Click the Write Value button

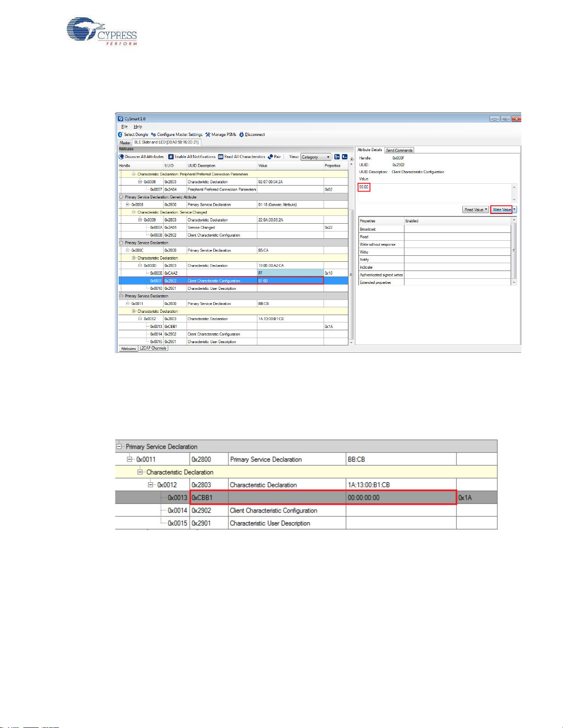501,209
